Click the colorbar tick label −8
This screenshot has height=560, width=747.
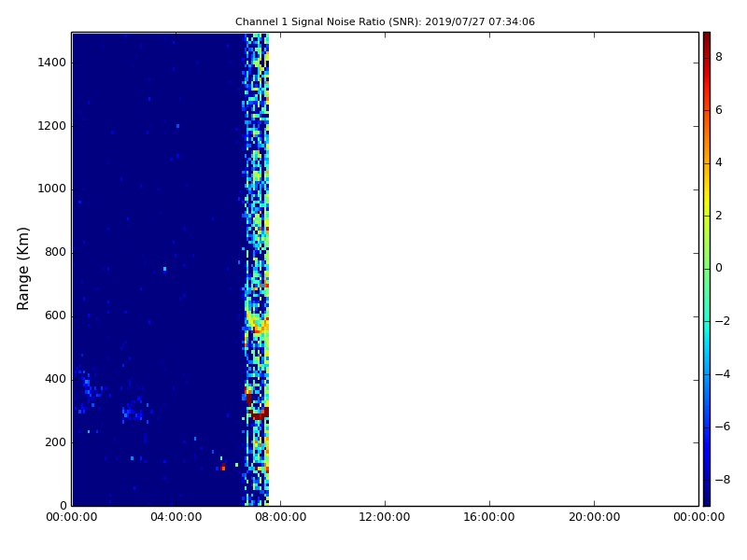(x=723, y=480)
